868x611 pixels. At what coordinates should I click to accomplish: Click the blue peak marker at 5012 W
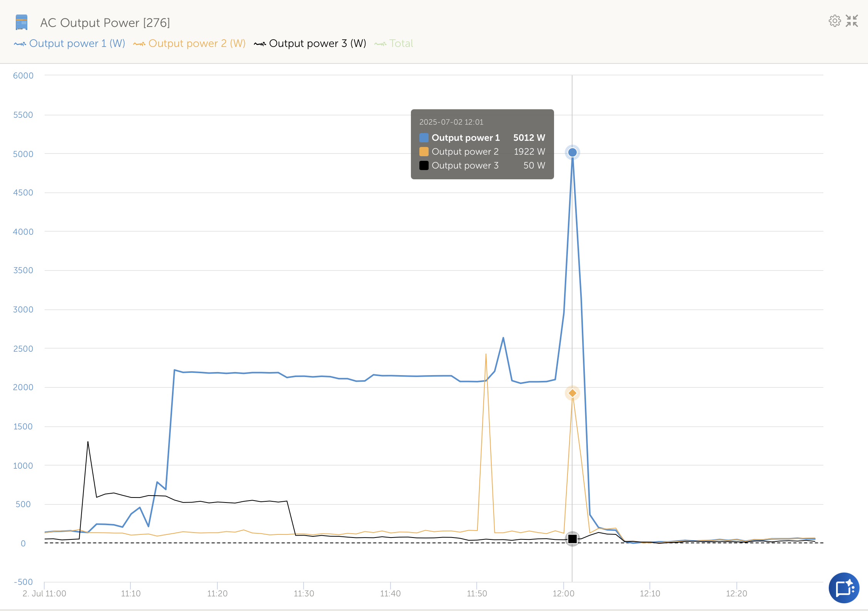(572, 152)
